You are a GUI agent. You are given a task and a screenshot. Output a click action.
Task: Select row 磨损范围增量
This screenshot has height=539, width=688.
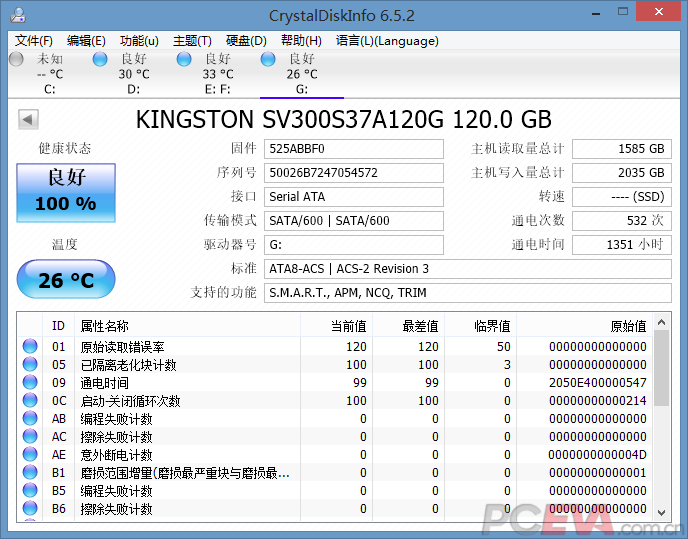pos(335,472)
